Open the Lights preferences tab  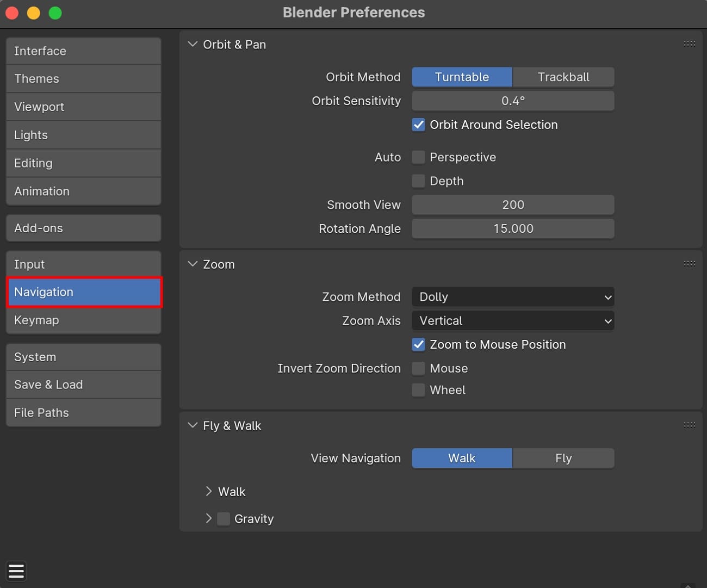point(84,135)
